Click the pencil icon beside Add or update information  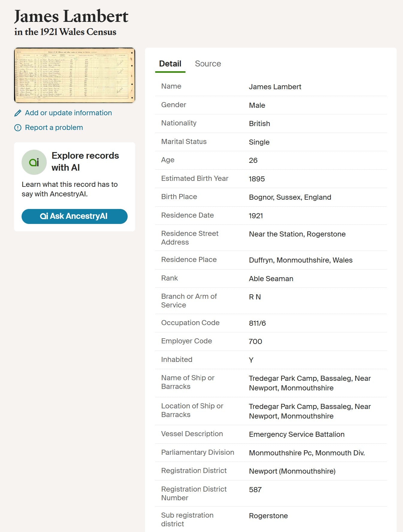(x=18, y=113)
